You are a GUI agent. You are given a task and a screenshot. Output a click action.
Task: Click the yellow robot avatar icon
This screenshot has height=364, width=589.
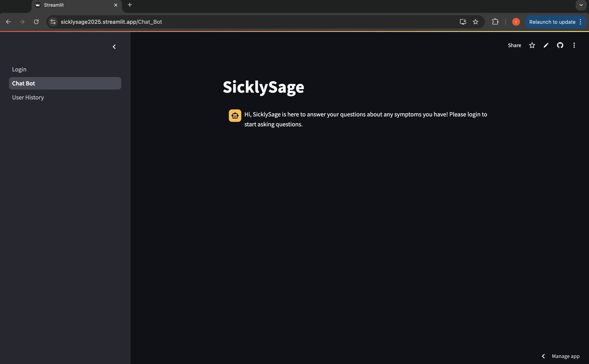point(235,116)
